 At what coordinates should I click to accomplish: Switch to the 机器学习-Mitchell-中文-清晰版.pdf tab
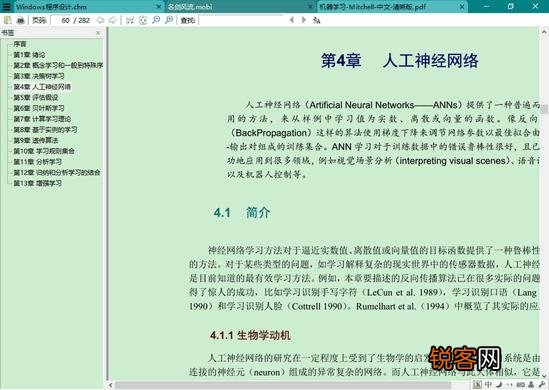coord(392,7)
